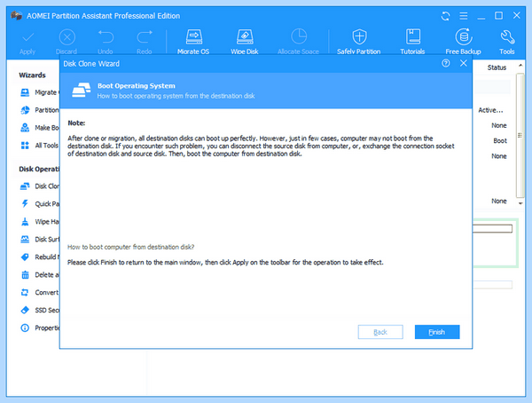Select Partition wizard sidebar item
The height and width of the screenshot is (403, 532).
(39, 110)
